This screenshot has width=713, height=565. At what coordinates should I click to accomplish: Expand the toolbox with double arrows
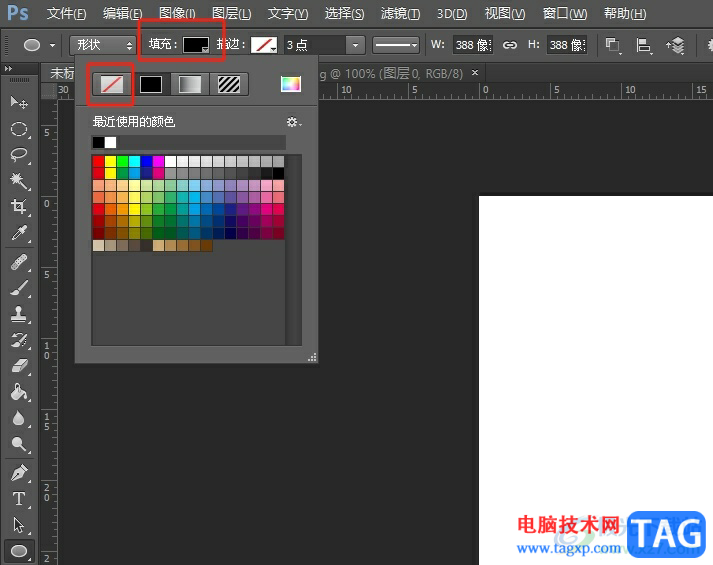8,69
